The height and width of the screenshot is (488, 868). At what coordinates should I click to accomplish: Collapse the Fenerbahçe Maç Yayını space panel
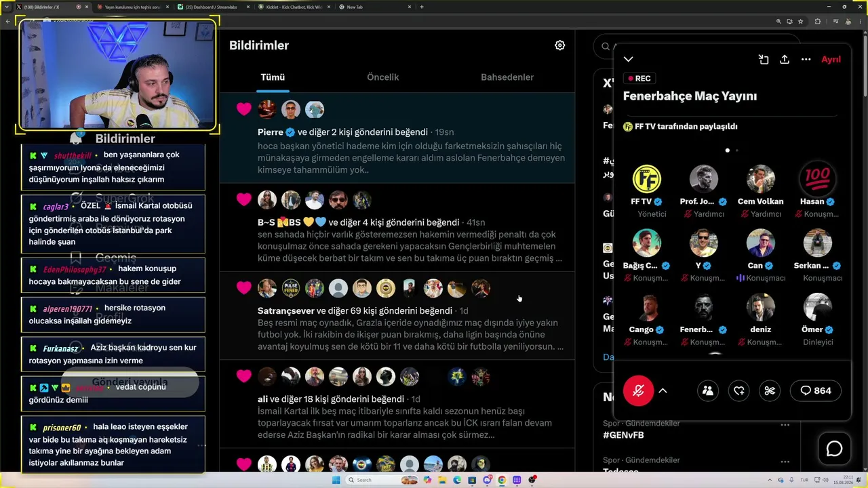click(629, 60)
